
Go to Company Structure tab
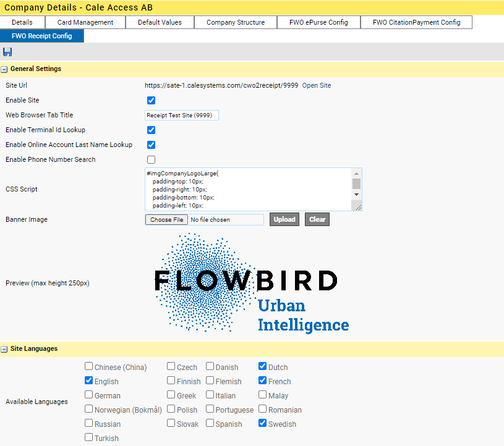(236, 22)
